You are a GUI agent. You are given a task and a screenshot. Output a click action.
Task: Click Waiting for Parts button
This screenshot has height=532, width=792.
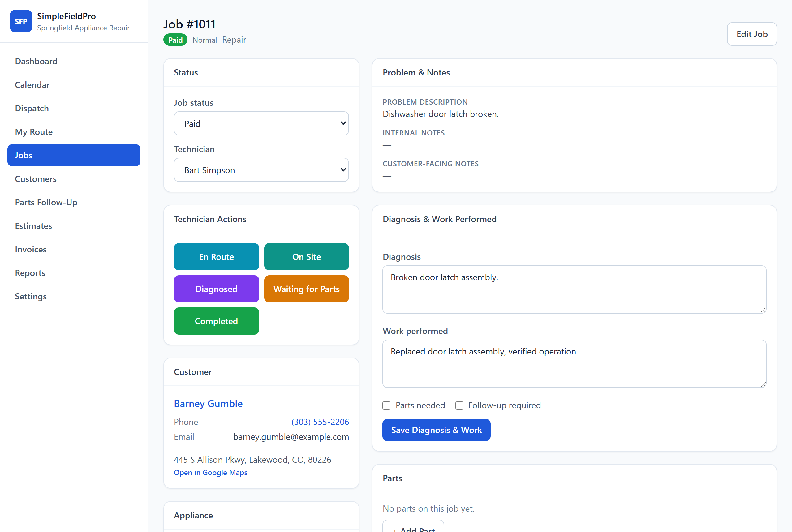[306, 289]
